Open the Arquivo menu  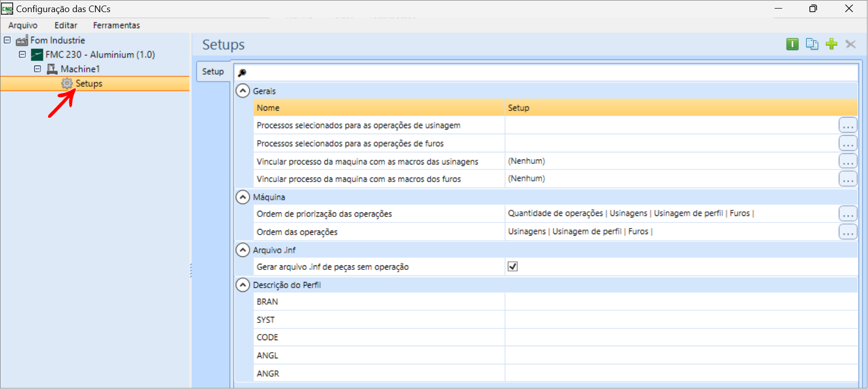tap(23, 25)
